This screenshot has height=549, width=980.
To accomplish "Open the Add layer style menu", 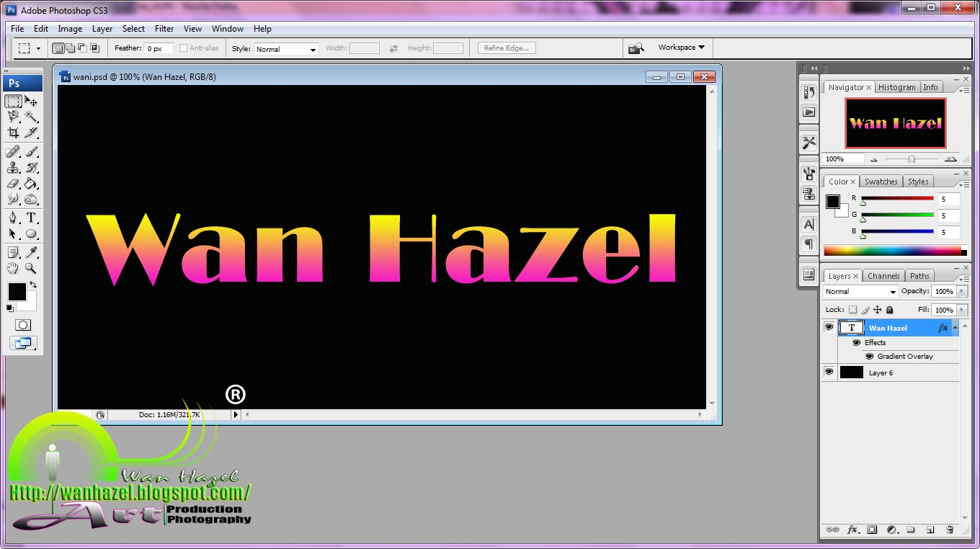I will (853, 530).
